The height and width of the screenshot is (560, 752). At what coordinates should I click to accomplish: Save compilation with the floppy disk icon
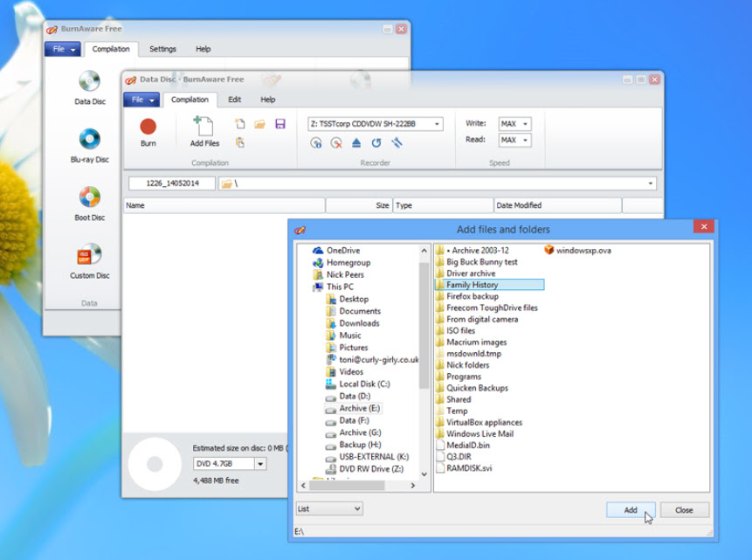(280, 124)
